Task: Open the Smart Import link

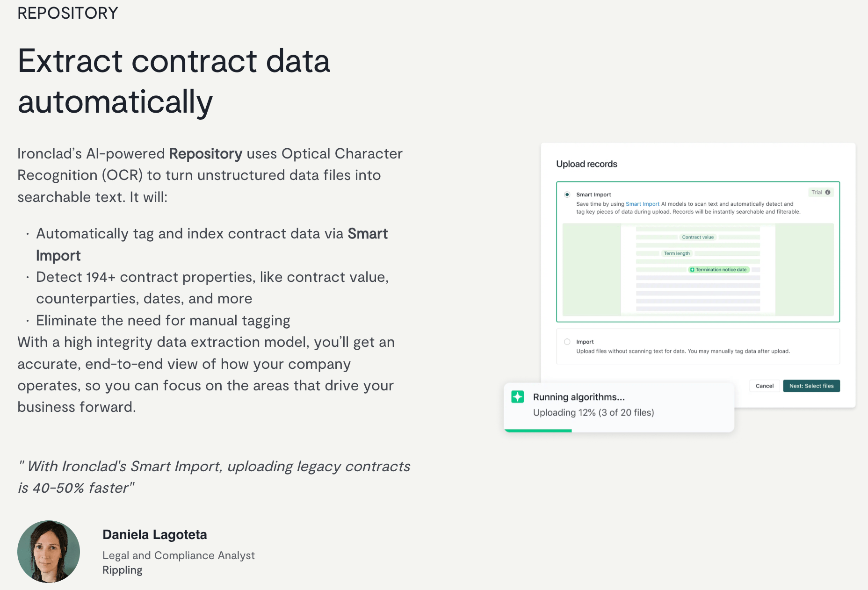Action: click(x=643, y=204)
